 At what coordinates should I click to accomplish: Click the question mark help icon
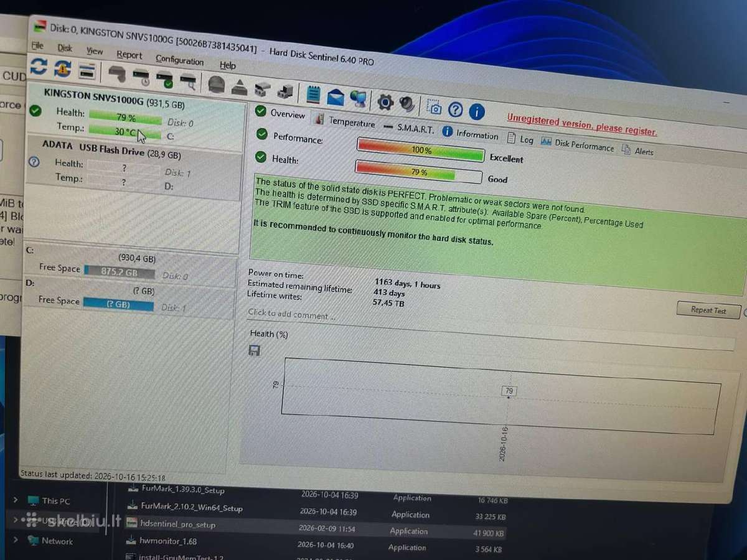[456, 110]
